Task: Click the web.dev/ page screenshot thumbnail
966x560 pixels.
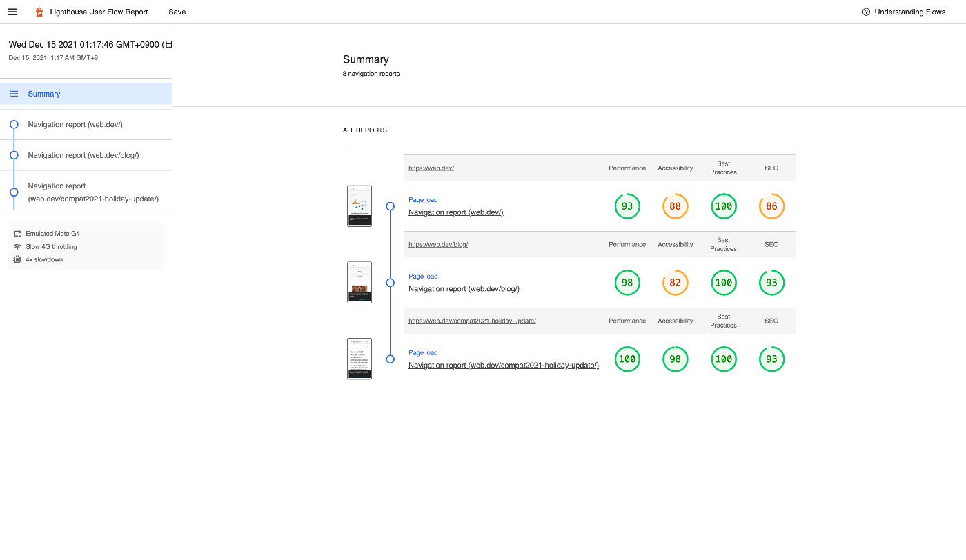Action: (359, 206)
